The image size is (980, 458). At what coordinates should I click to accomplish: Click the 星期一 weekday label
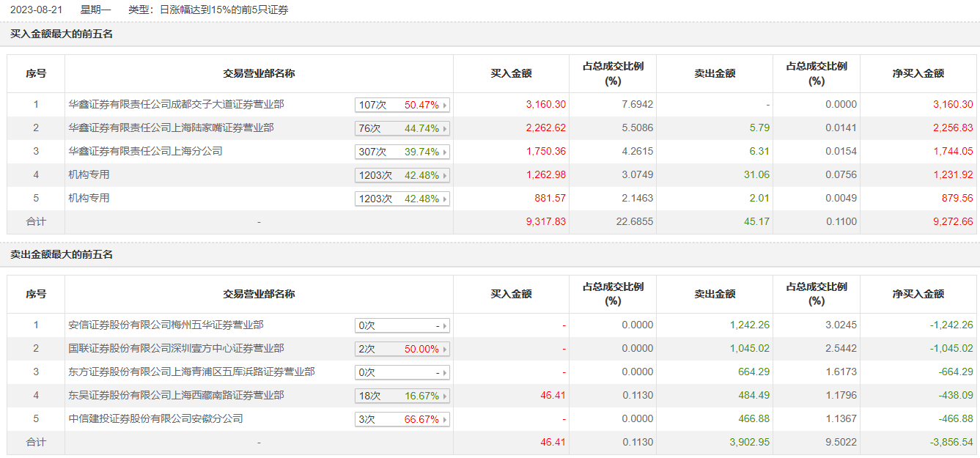(95, 10)
